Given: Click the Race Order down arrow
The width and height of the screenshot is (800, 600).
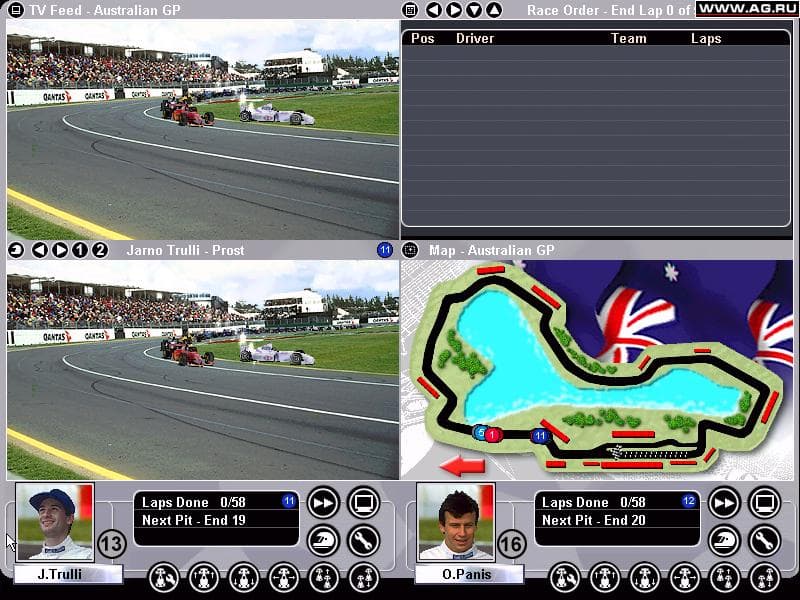Looking at the screenshot, I should click(474, 10).
